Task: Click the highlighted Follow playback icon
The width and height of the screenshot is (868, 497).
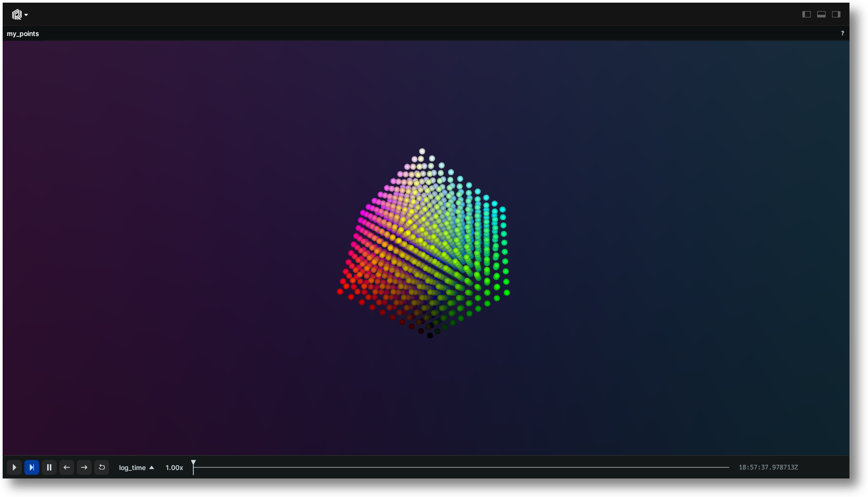Action: coord(32,467)
